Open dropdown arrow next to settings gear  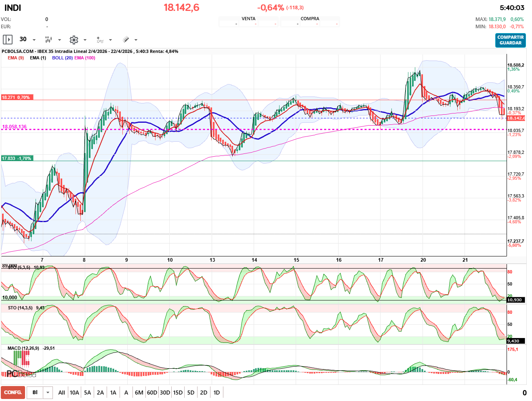pyautogui.click(x=85, y=40)
